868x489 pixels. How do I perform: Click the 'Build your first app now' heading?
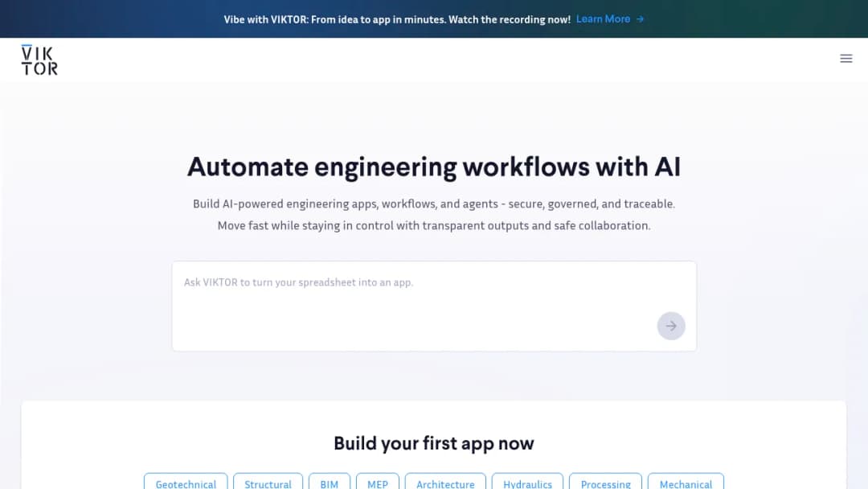point(434,443)
